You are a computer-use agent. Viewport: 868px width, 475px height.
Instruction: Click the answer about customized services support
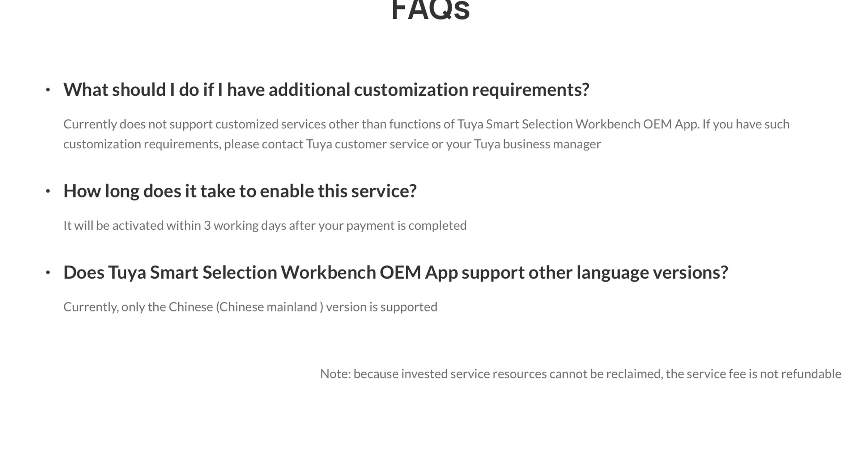click(426, 134)
